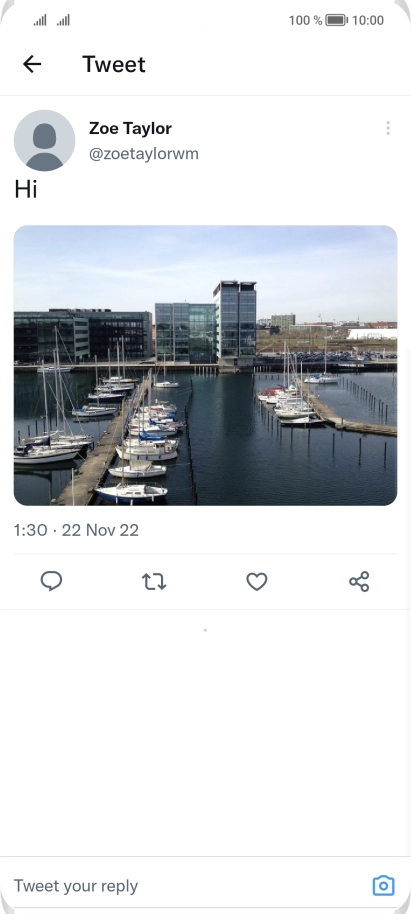Tap the battery icon in status bar
Viewport: 411px width, 914px height.
[x=336, y=20]
